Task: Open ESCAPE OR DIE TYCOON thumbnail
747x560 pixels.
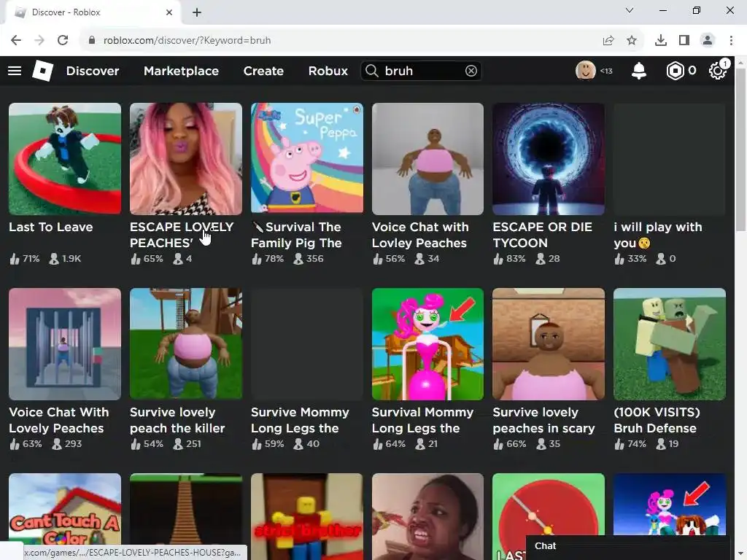Action: [x=549, y=158]
